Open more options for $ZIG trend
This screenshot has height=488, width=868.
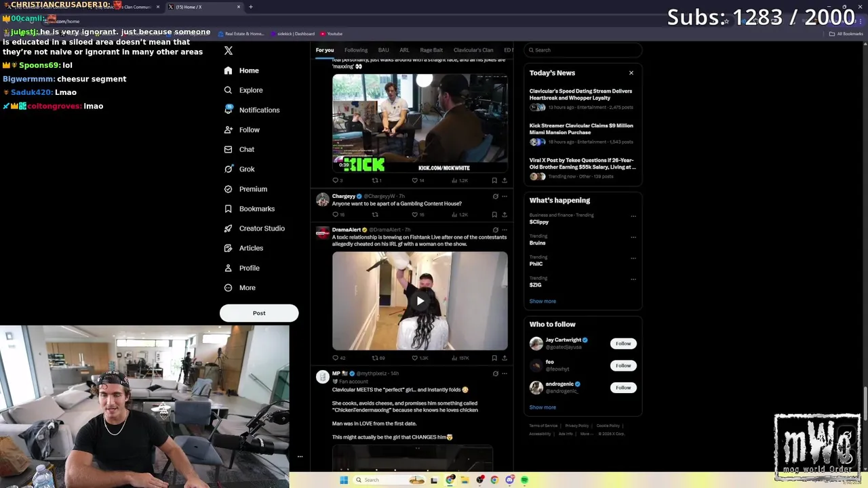click(633, 279)
